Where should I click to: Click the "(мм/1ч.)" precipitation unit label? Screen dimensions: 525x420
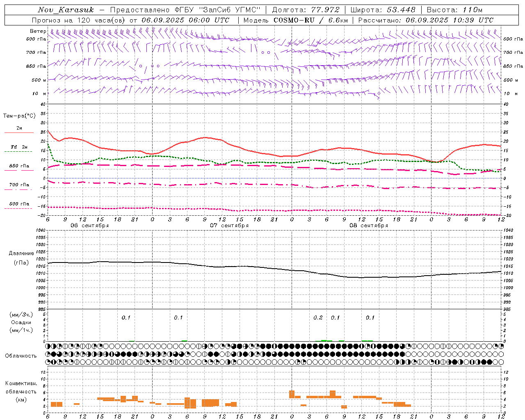coord(21,330)
